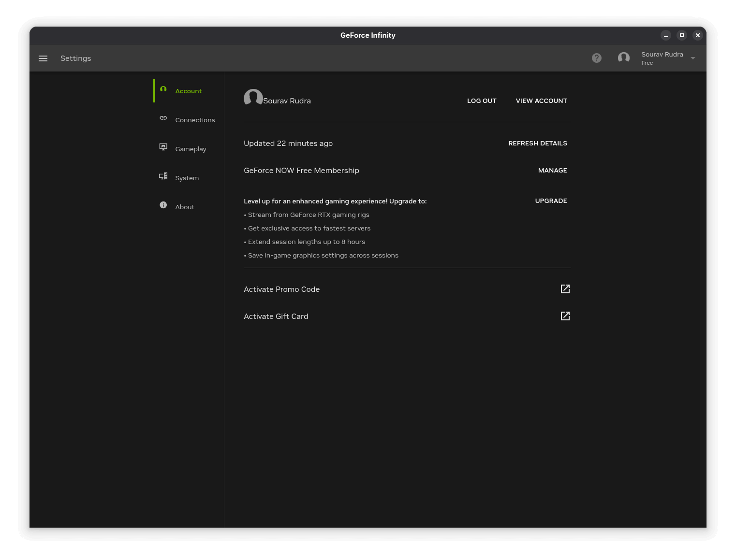Open external link icon for Gift Card
This screenshot has width=736, height=560.
tap(565, 316)
